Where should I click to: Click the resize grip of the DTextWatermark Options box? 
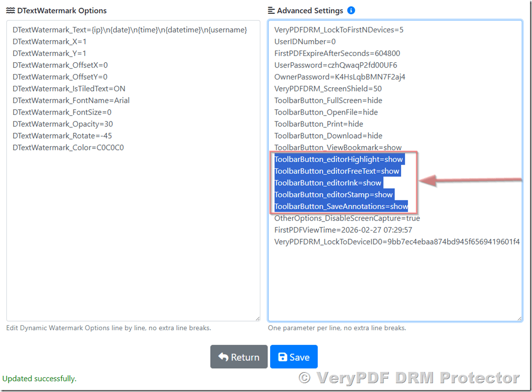257,318
